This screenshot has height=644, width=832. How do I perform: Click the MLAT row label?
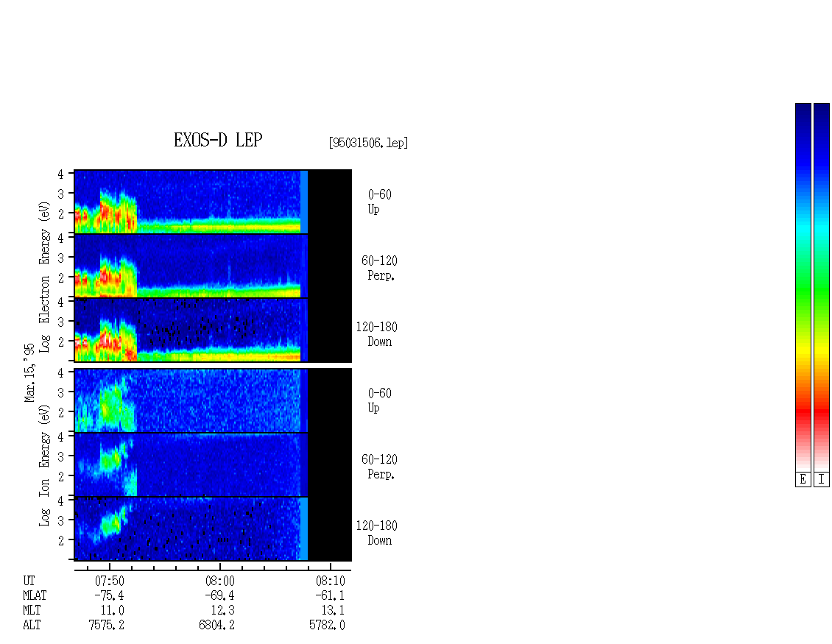pos(35,595)
